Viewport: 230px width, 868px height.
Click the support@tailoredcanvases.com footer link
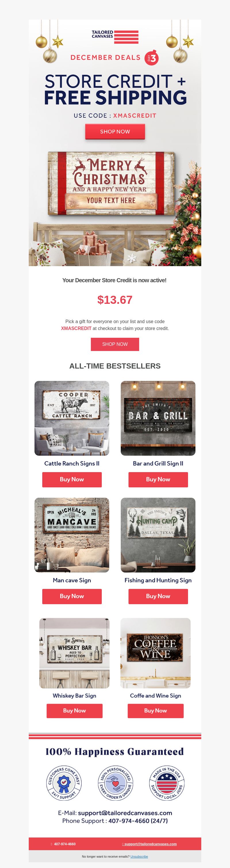[150, 844]
